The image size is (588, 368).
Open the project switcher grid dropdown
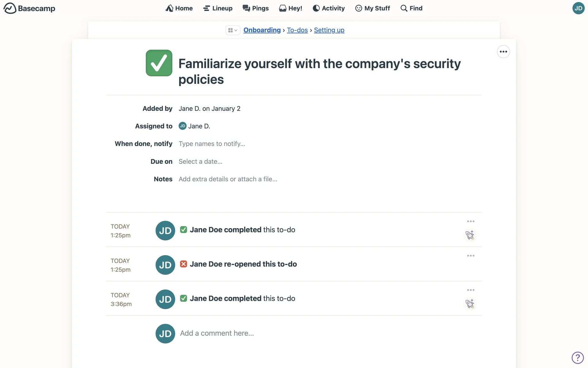click(x=233, y=30)
